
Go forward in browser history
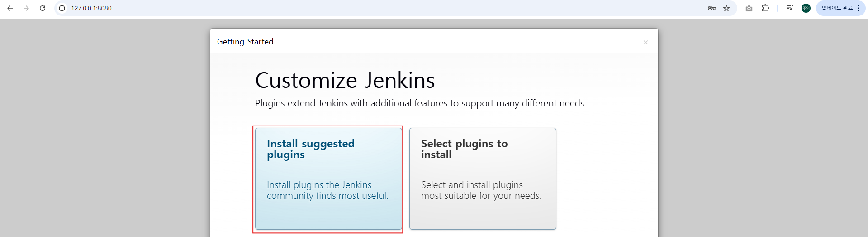pyautogui.click(x=26, y=8)
